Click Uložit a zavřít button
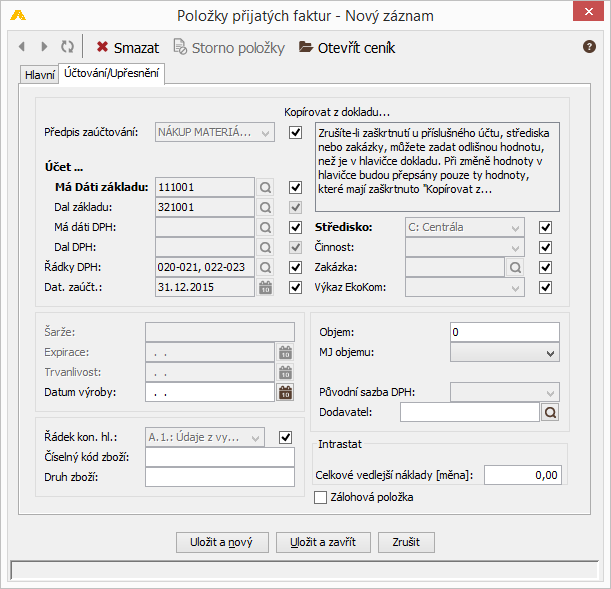Image resolution: width=611 pixels, height=589 pixels. (x=323, y=542)
